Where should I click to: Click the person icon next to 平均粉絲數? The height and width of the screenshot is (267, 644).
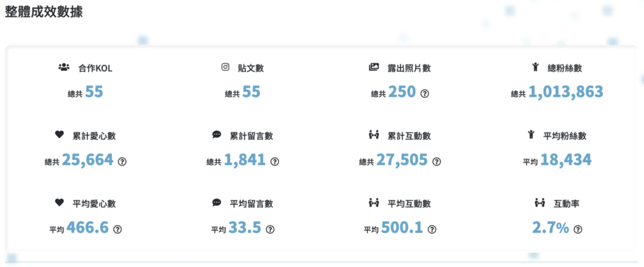coord(530,135)
